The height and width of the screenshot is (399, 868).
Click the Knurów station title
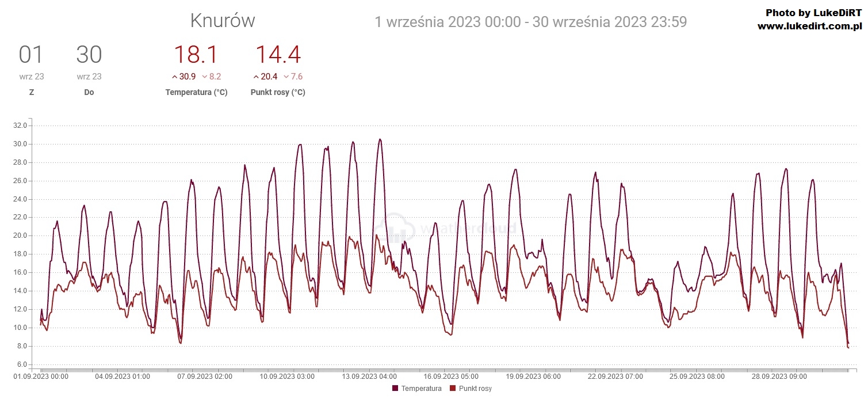[x=223, y=21]
